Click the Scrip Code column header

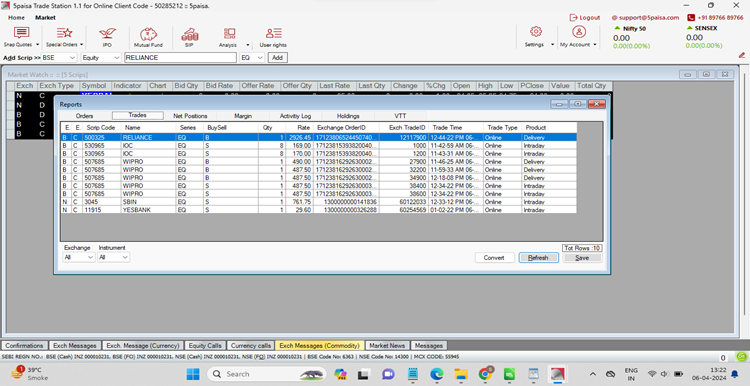pyautogui.click(x=101, y=128)
